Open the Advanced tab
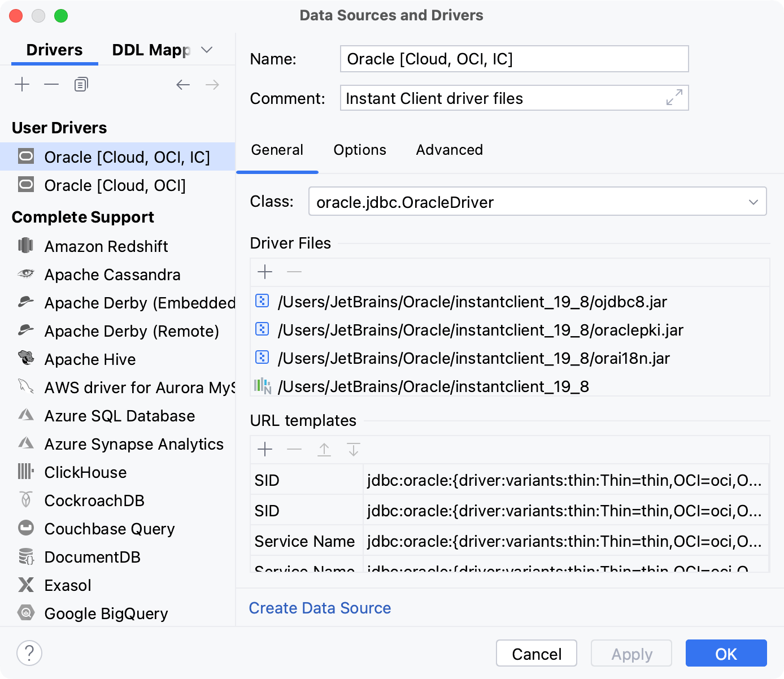784x679 pixels. tap(449, 150)
